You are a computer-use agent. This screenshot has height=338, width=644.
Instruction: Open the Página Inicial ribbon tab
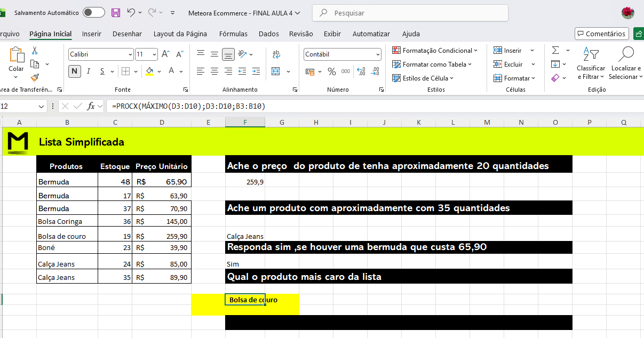click(x=51, y=34)
